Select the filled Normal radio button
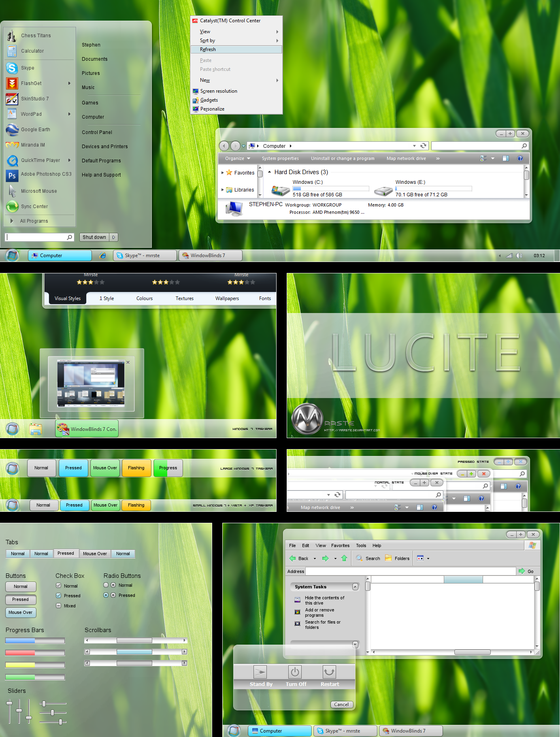The height and width of the screenshot is (737, 560). click(x=113, y=585)
